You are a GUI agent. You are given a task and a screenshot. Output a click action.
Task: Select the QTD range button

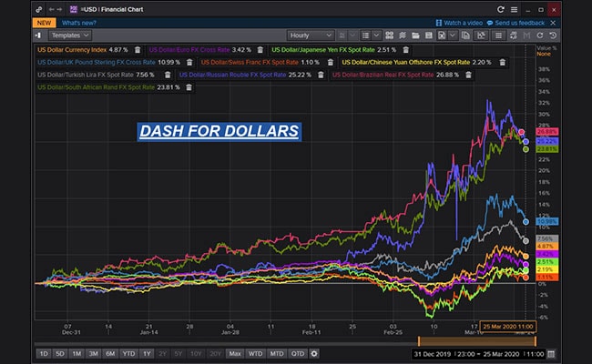[298, 354]
